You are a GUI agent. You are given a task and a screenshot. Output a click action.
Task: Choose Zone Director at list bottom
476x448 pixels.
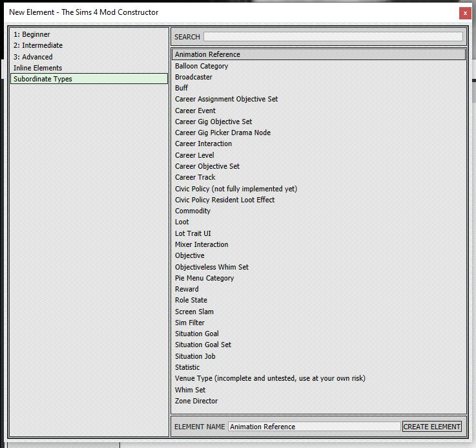coord(196,401)
